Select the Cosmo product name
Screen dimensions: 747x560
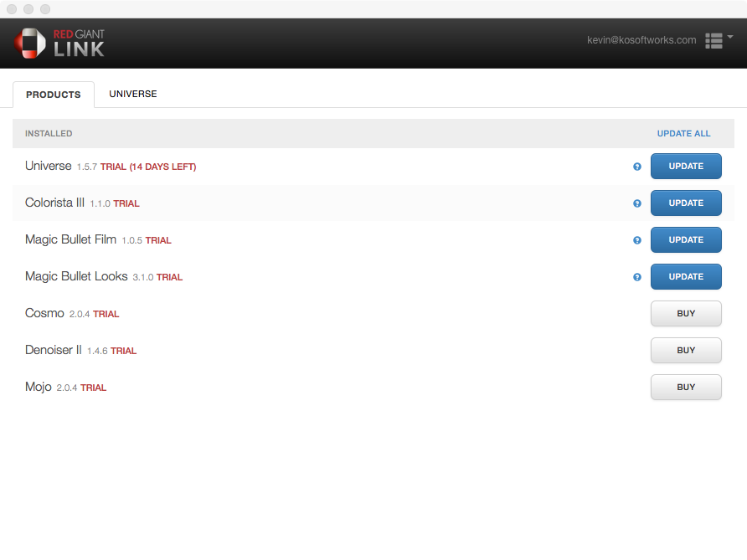click(44, 313)
